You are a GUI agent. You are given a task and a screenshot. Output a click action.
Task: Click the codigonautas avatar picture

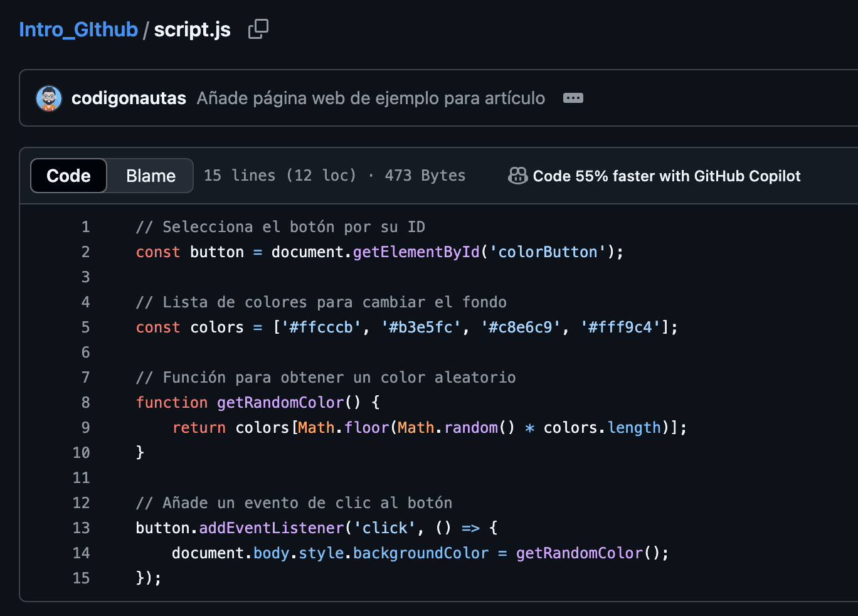pyautogui.click(x=49, y=98)
